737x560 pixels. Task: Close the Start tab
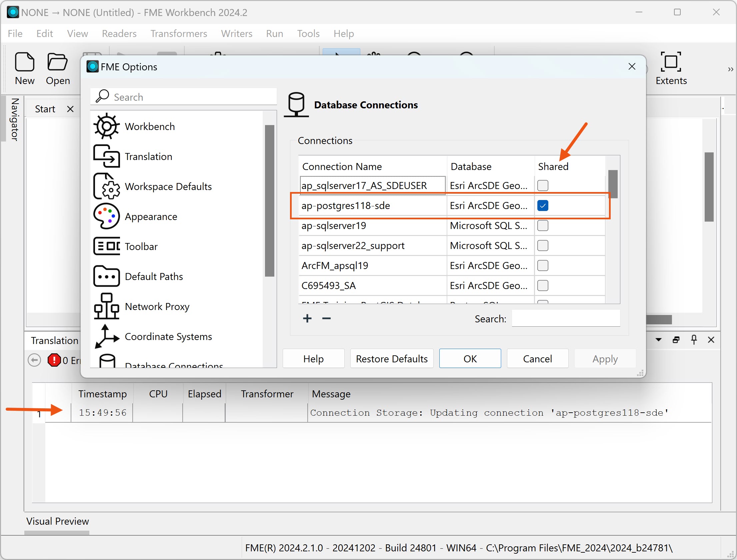[70, 109]
